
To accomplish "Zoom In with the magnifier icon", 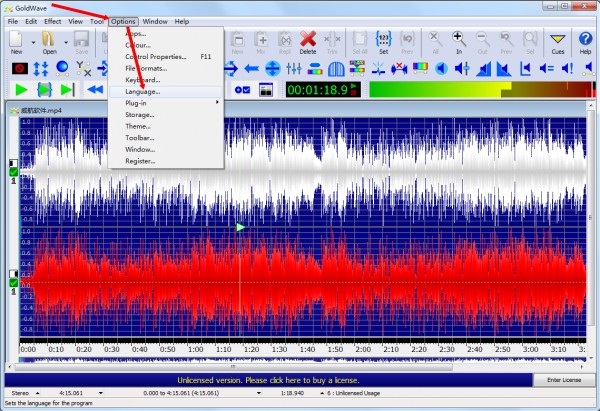I will (458, 42).
